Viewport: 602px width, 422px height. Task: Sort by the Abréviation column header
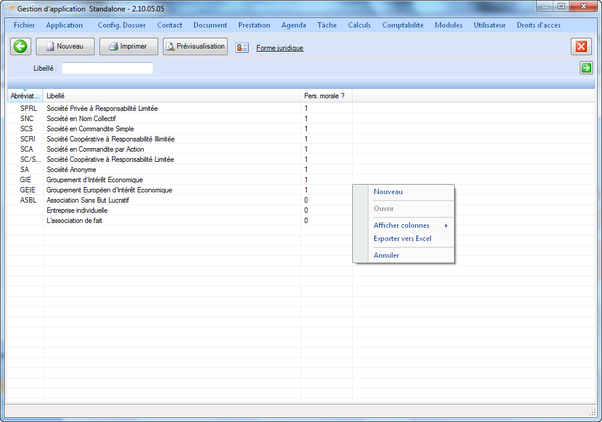point(25,96)
